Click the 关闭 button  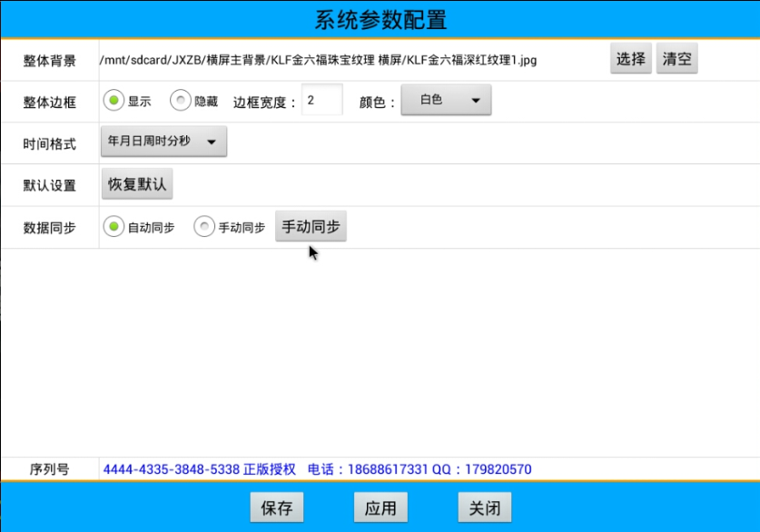(x=485, y=507)
